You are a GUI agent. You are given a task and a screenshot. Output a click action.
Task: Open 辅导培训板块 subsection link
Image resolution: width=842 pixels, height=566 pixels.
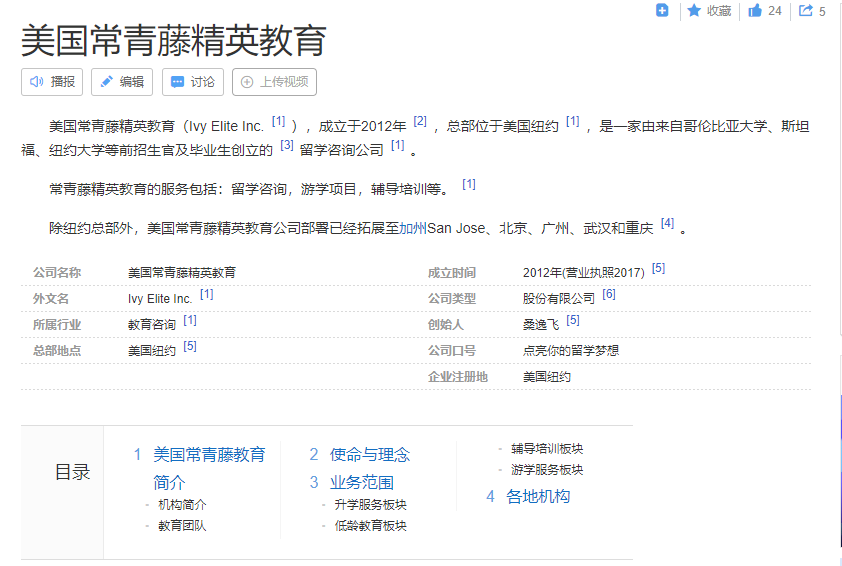(x=547, y=448)
